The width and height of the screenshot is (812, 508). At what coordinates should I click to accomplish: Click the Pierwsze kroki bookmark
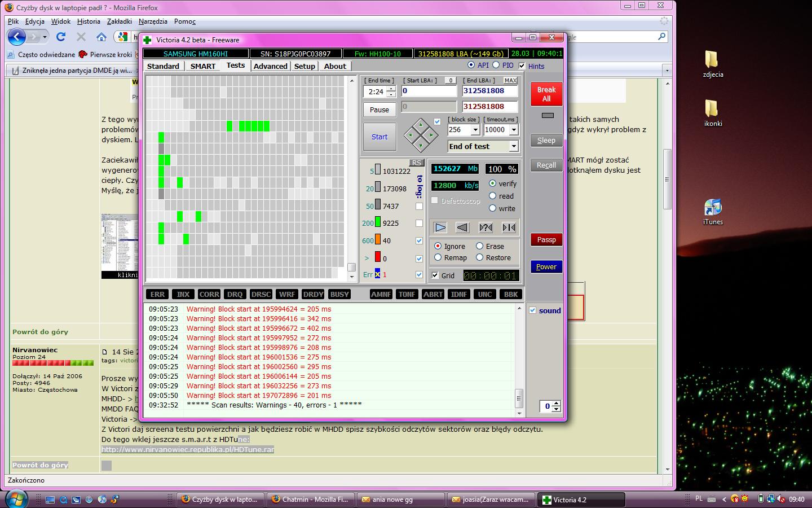click(105, 55)
